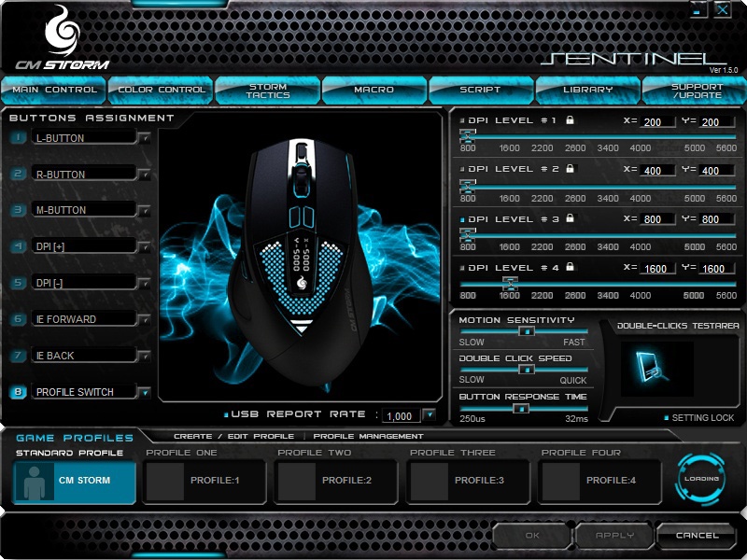Click the Motion Sensitivity slider handle
The height and width of the screenshot is (560, 747).
tap(527, 331)
